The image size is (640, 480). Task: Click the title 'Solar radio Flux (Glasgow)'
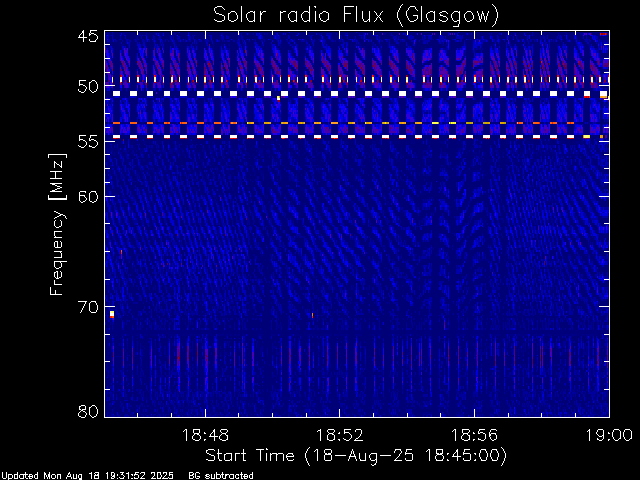click(x=356, y=16)
